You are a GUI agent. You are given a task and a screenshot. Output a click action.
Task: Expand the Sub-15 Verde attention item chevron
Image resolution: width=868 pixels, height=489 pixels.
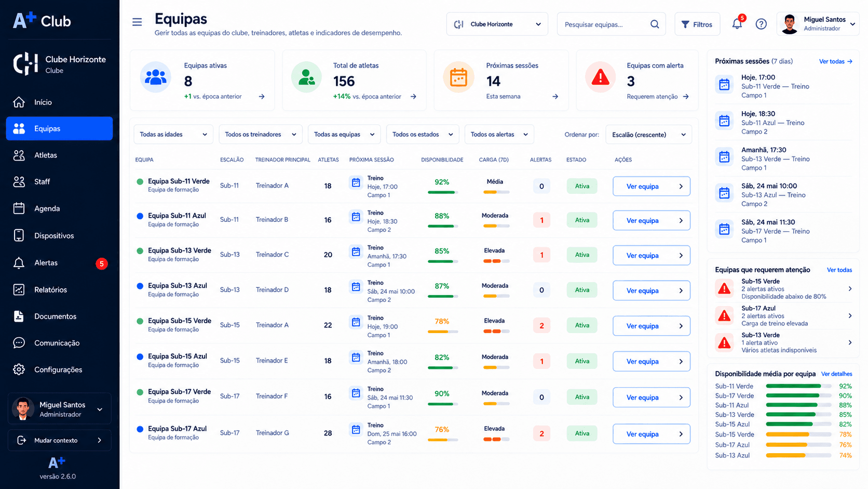coord(850,288)
